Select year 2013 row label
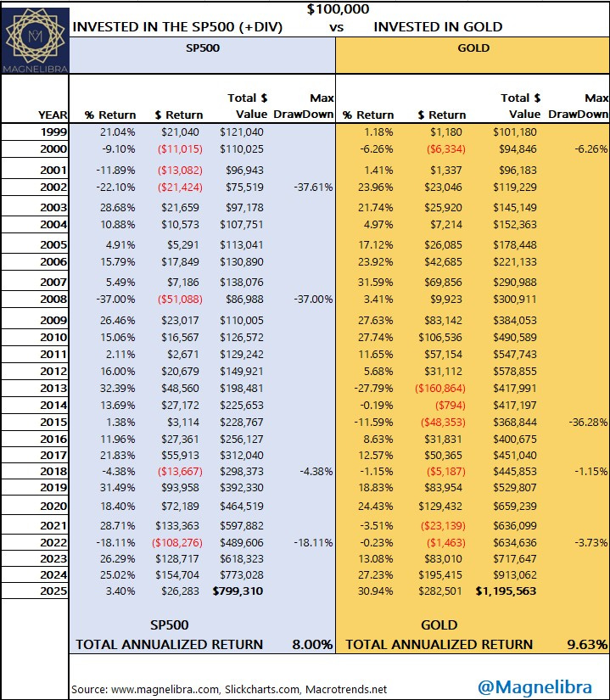 [53, 389]
